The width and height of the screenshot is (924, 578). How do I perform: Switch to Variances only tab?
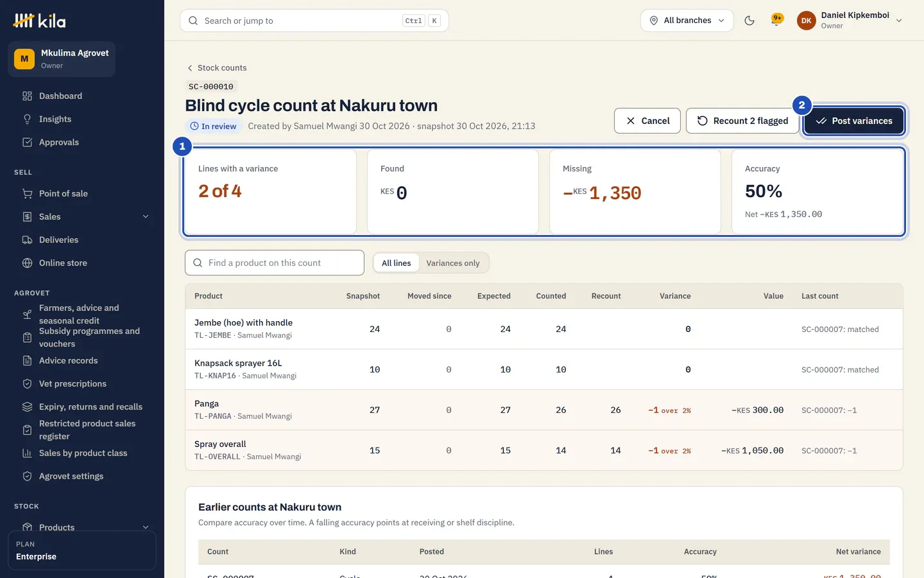[x=453, y=263]
